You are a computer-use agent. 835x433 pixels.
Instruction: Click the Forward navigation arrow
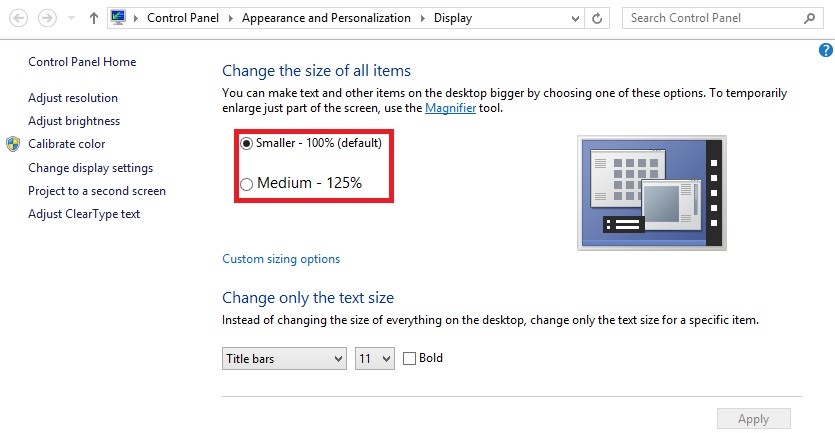pos(45,18)
